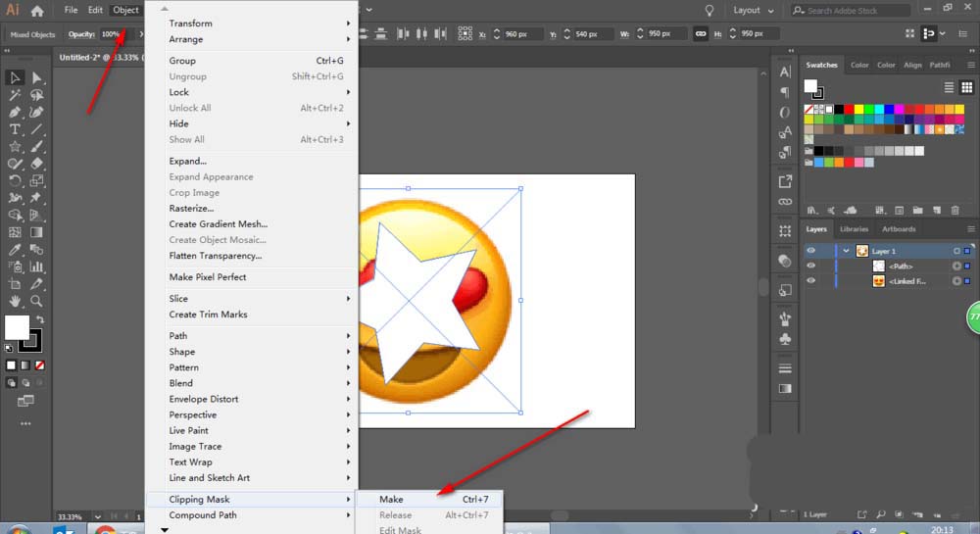Select the Rotate tool

coord(15,181)
